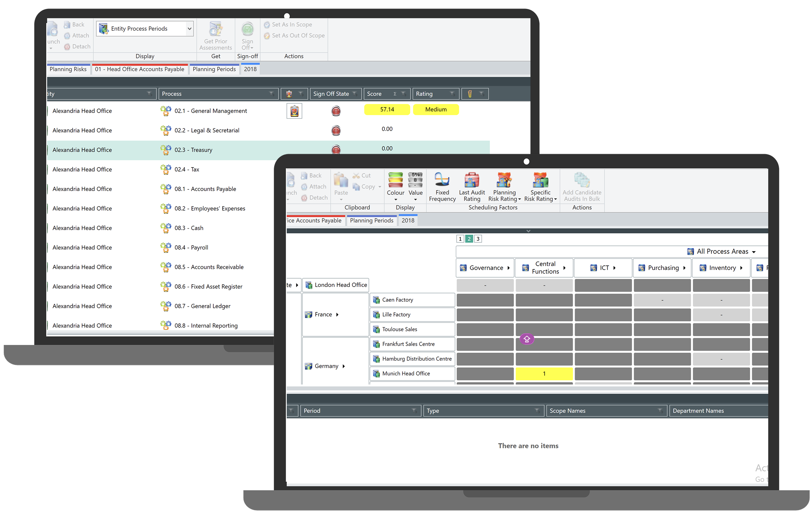Switch to the Planning Risks tab
Image resolution: width=812 pixels, height=517 pixels.
68,69
